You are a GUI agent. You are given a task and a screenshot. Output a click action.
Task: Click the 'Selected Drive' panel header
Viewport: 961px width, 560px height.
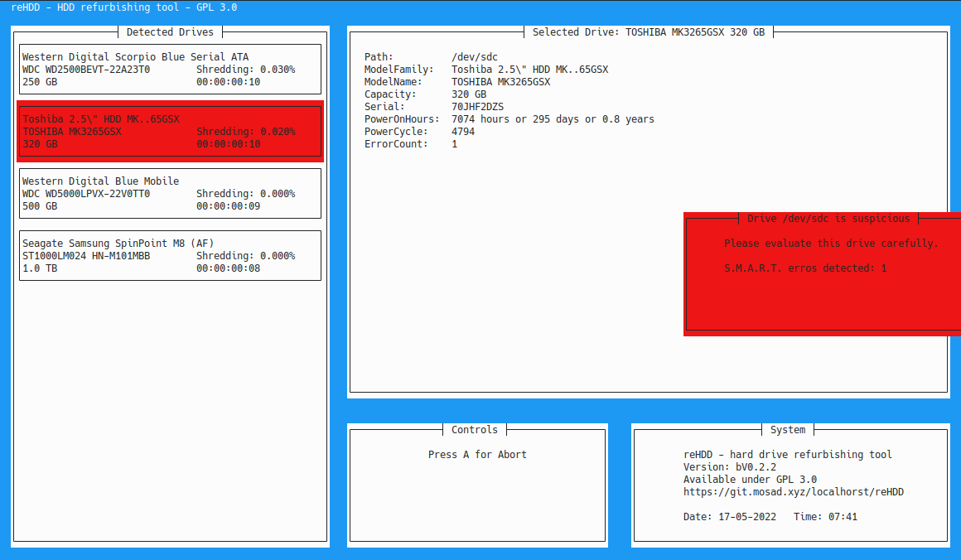tap(648, 32)
